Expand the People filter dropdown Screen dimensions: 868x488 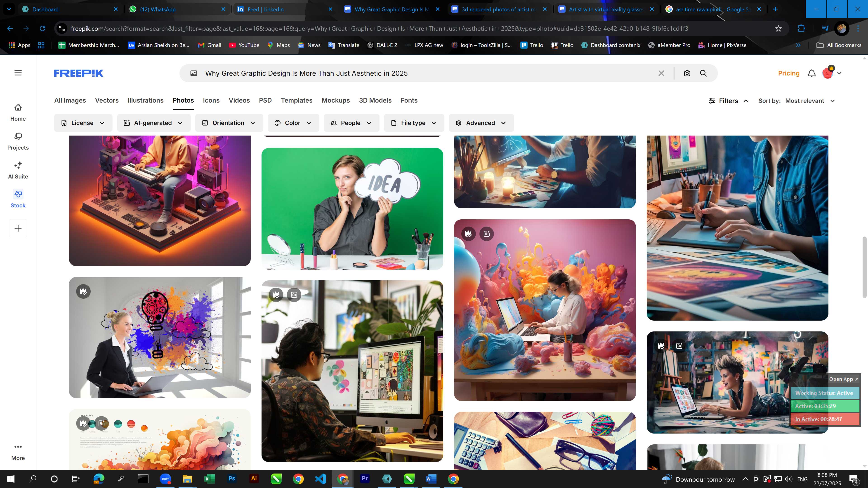click(x=351, y=123)
